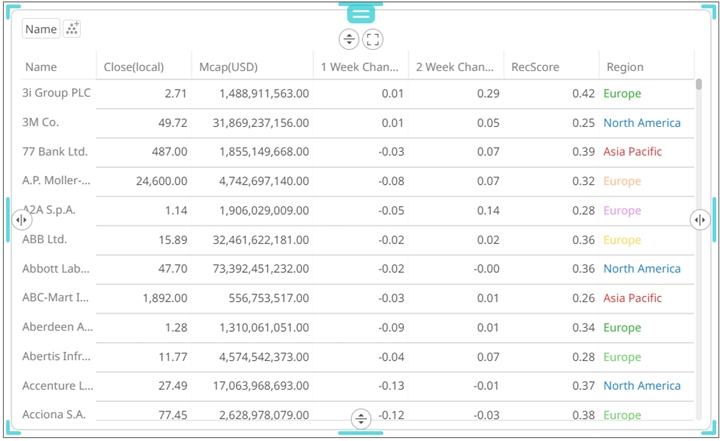Sort table by RecScore column header
The height and width of the screenshot is (441, 720).
[535, 67]
